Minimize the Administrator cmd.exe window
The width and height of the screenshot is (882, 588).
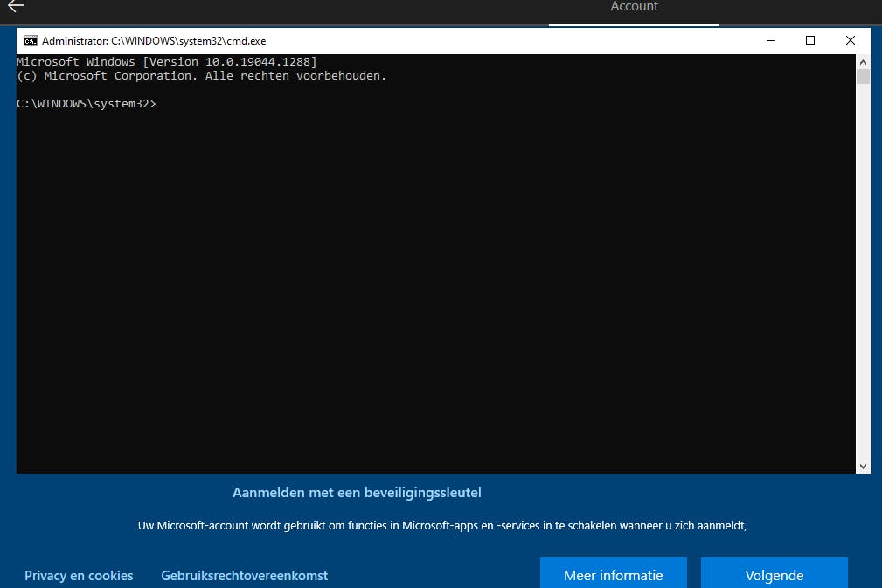pyautogui.click(x=771, y=40)
